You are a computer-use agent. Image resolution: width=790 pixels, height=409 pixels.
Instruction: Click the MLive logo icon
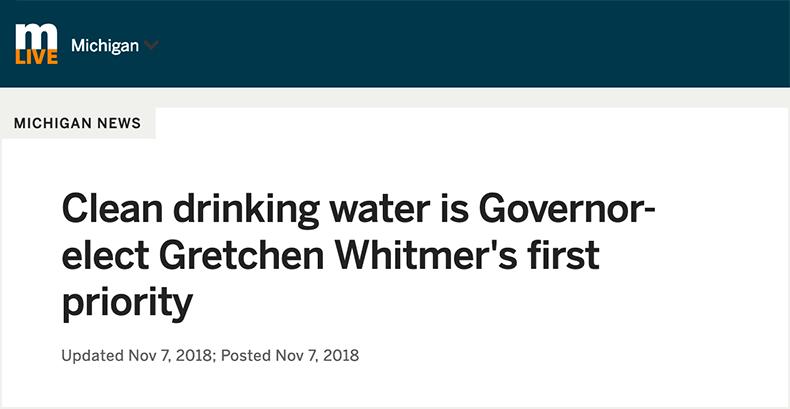click(x=36, y=44)
